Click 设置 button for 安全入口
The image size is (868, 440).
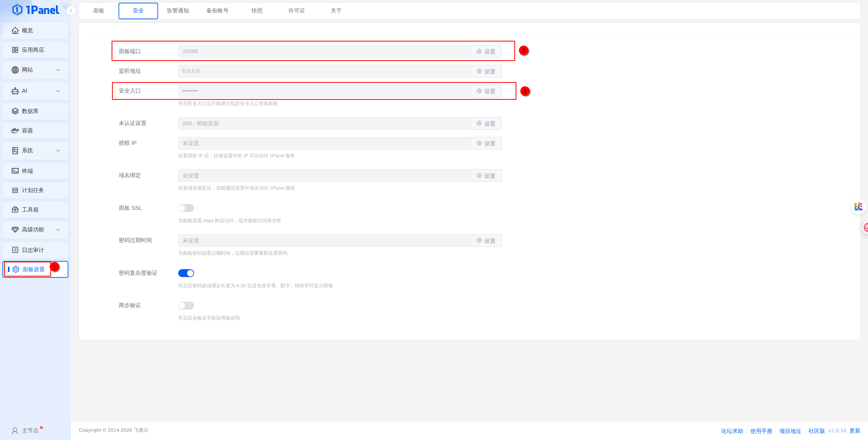click(x=486, y=91)
